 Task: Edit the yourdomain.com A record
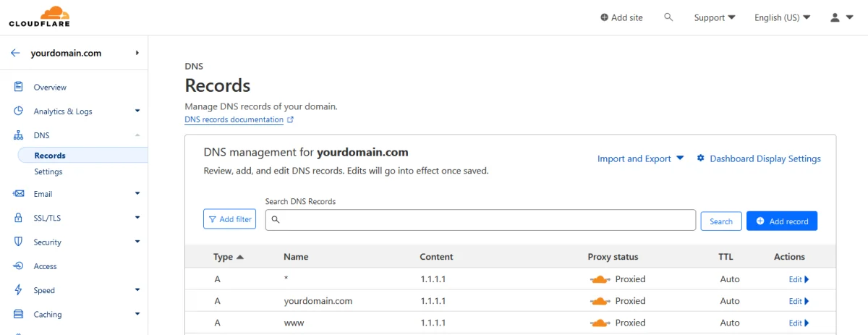(799, 301)
